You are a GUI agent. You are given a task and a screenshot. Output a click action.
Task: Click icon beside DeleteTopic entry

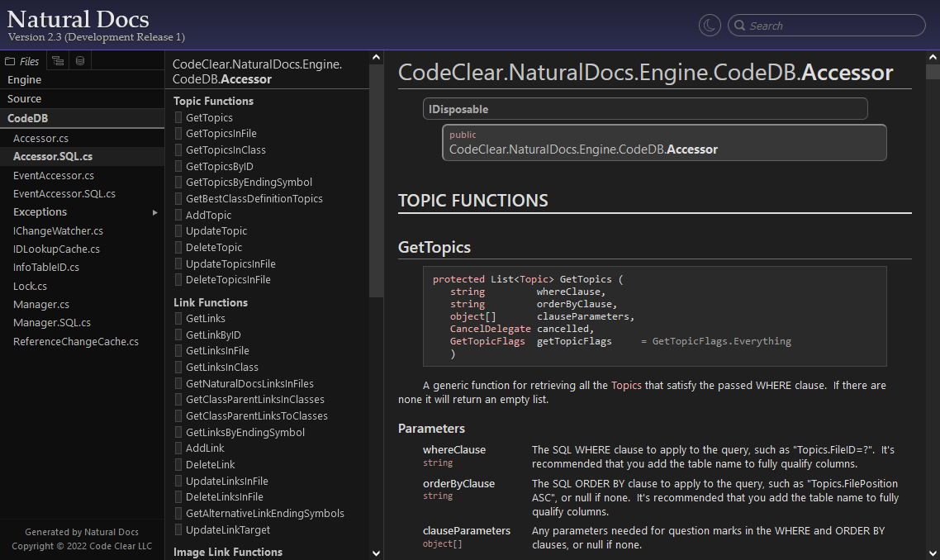pos(178,247)
